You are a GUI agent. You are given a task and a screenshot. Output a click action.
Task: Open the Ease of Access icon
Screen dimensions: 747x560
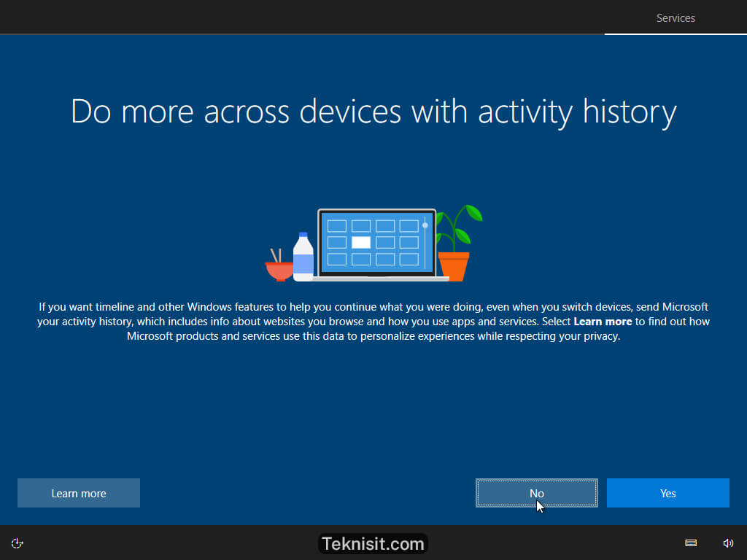pyautogui.click(x=18, y=543)
